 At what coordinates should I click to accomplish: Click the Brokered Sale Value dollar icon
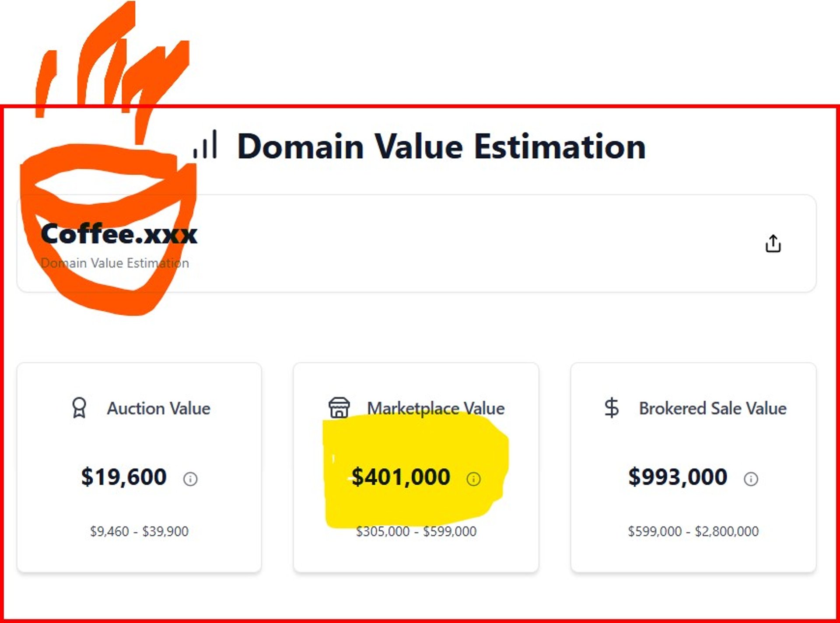[611, 408]
